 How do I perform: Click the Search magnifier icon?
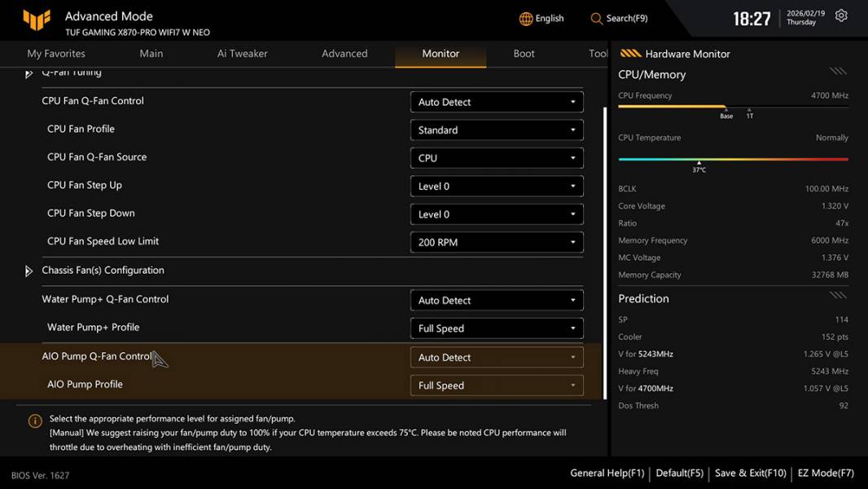click(x=597, y=19)
